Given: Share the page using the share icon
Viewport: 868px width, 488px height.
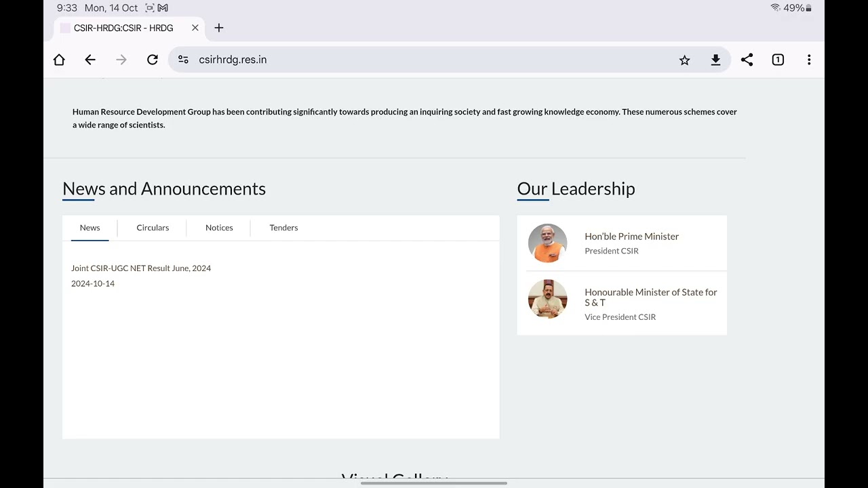Looking at the screenshot, I should pyautogui.click(x=747, y=60).
